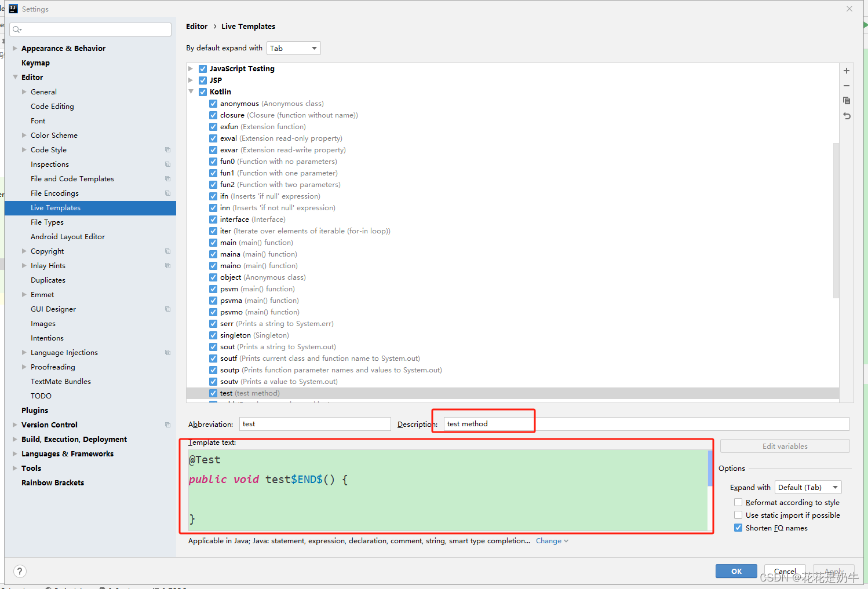Open the Expand with Default (Tab) dropdown
868x589 pixels.
tap(808, 487)
